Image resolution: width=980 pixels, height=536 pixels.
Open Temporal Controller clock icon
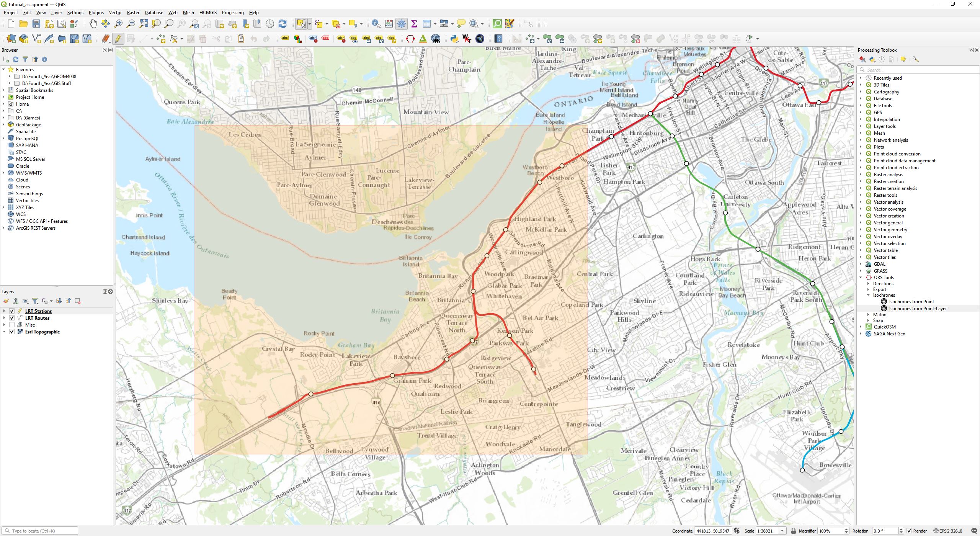pyautogui.click(x=270, y=24)
